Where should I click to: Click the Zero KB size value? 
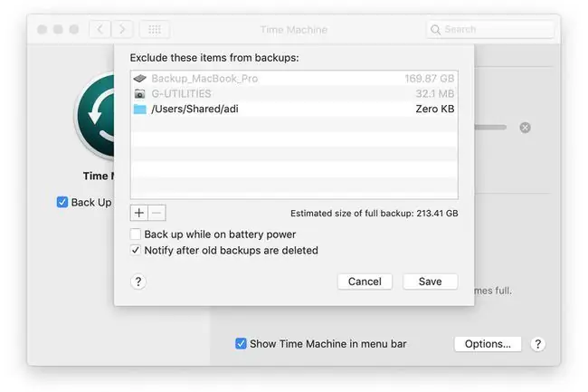[x=434, y=109]
